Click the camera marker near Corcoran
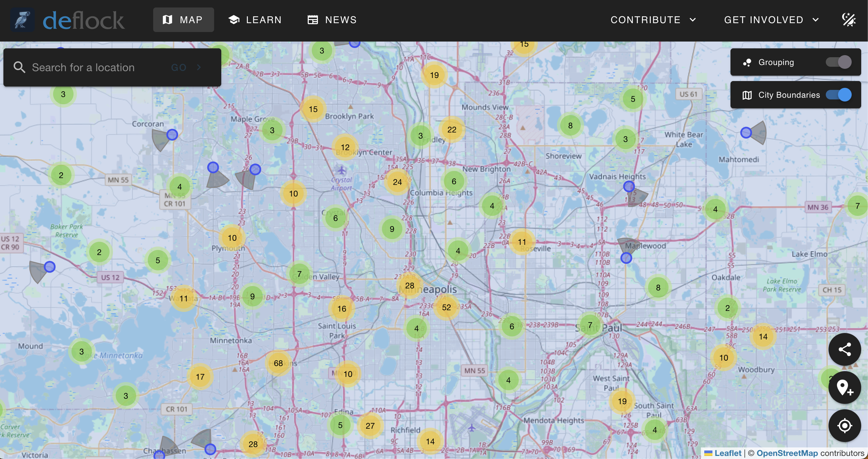The height and width of the screenshot is (459, 868). pyautogui.click(x=172, y=135)
